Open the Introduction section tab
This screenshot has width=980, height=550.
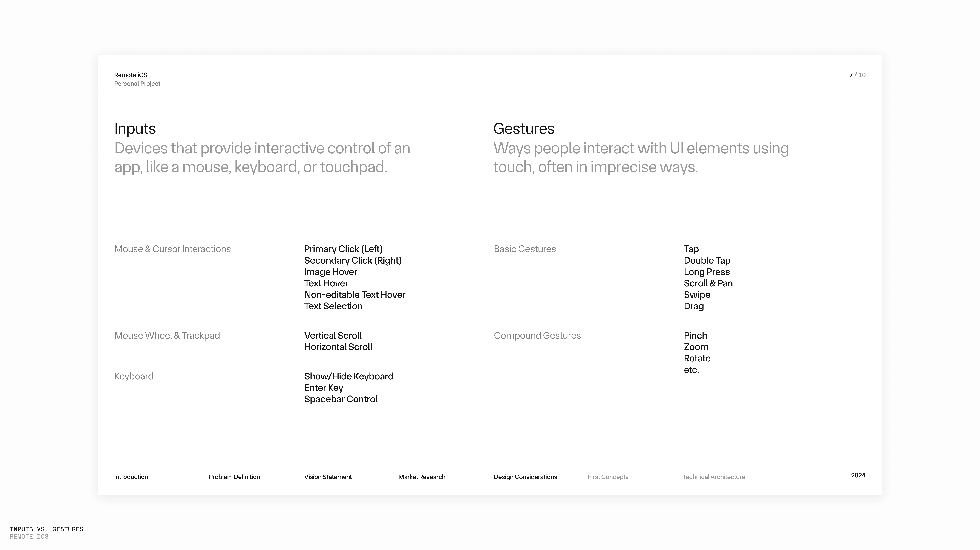point(131,477)
